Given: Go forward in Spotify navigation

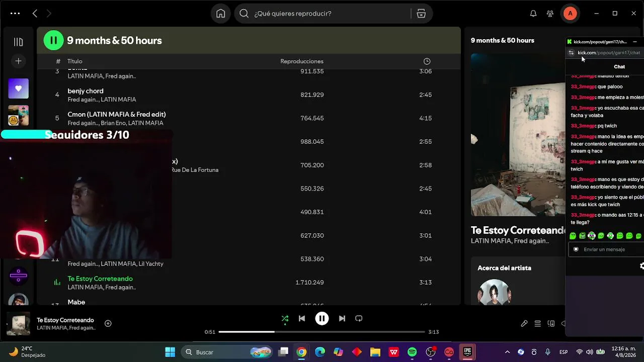Looking at the screenshot, I should 49,14.
